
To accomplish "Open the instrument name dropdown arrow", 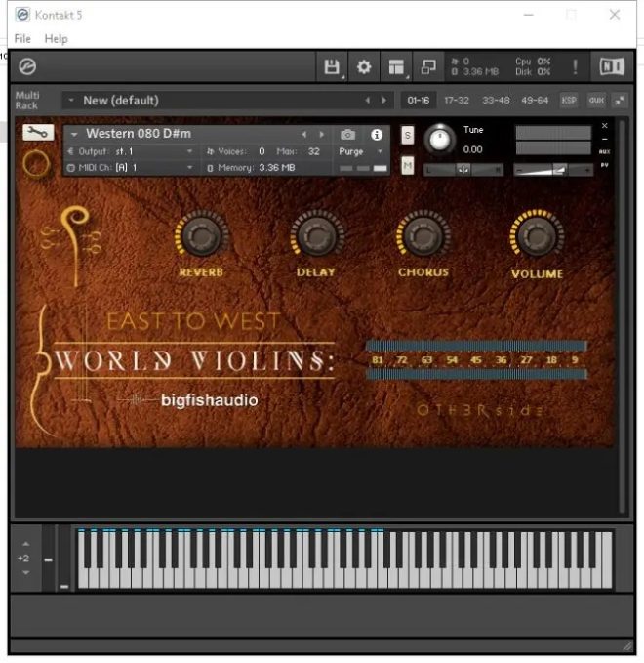I will point(74,134).
